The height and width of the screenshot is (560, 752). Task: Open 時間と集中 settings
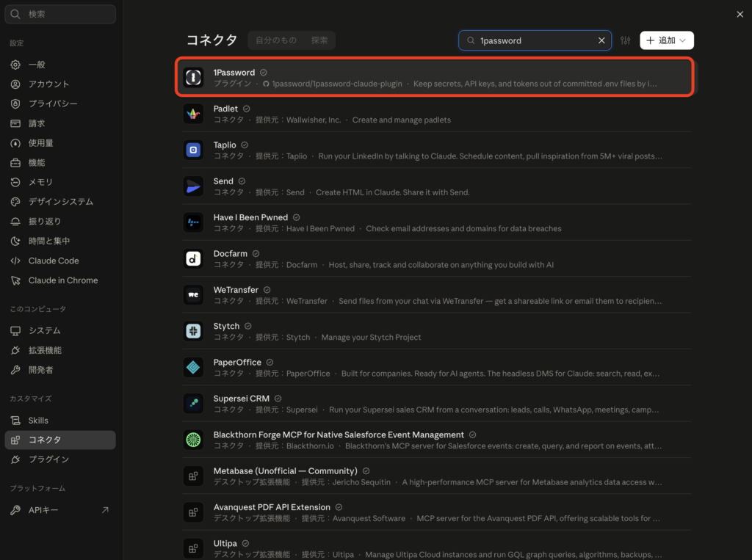pyautogui.click(x=60, y=241)
